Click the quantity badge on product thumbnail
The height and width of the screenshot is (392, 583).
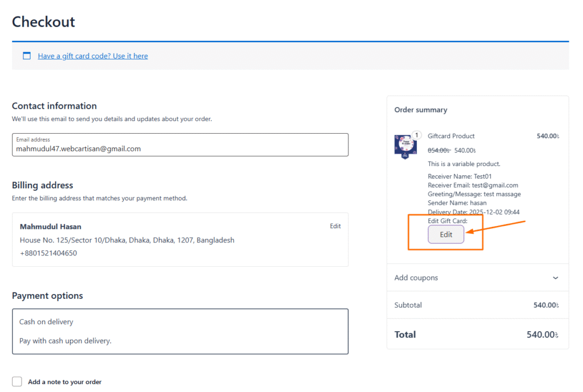point(417,135)
